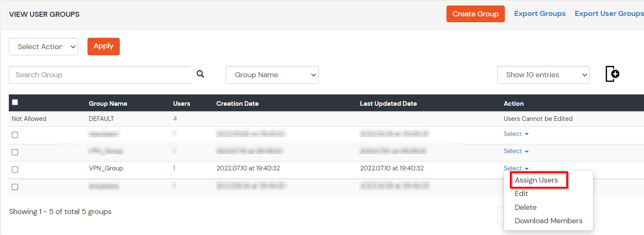Open the Export Groups link
644x235 pixels.
coord(540,13)
